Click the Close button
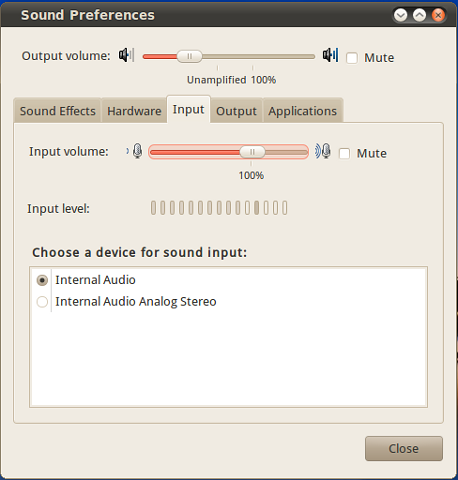 coord(404,449)
